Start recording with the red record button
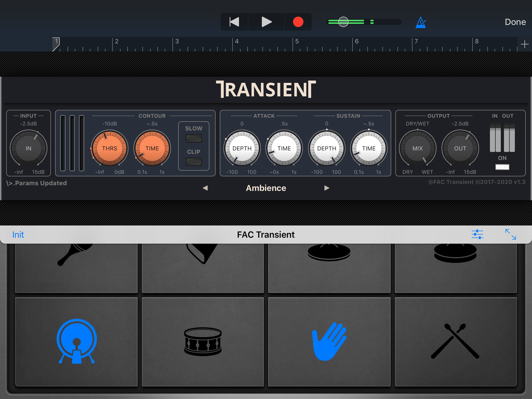532x399 pixels. [x=298, y=22]
